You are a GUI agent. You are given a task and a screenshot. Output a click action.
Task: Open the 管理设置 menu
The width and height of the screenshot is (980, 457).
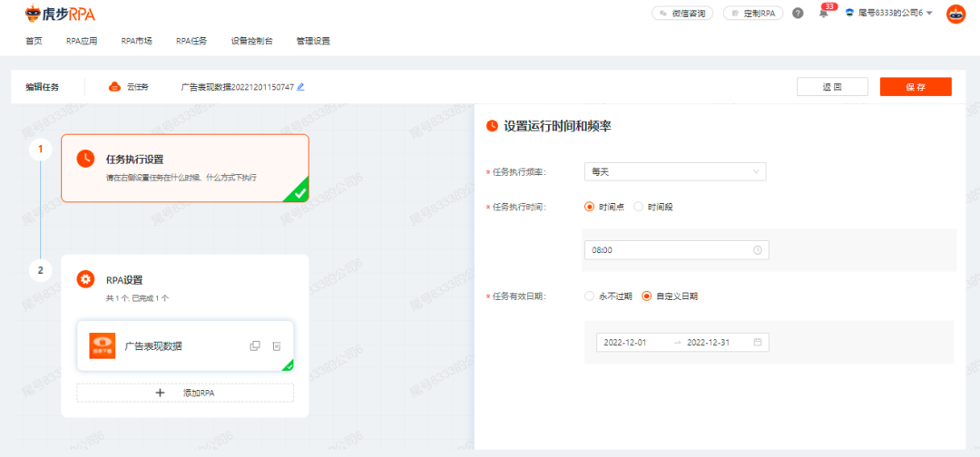pos(313,41)
